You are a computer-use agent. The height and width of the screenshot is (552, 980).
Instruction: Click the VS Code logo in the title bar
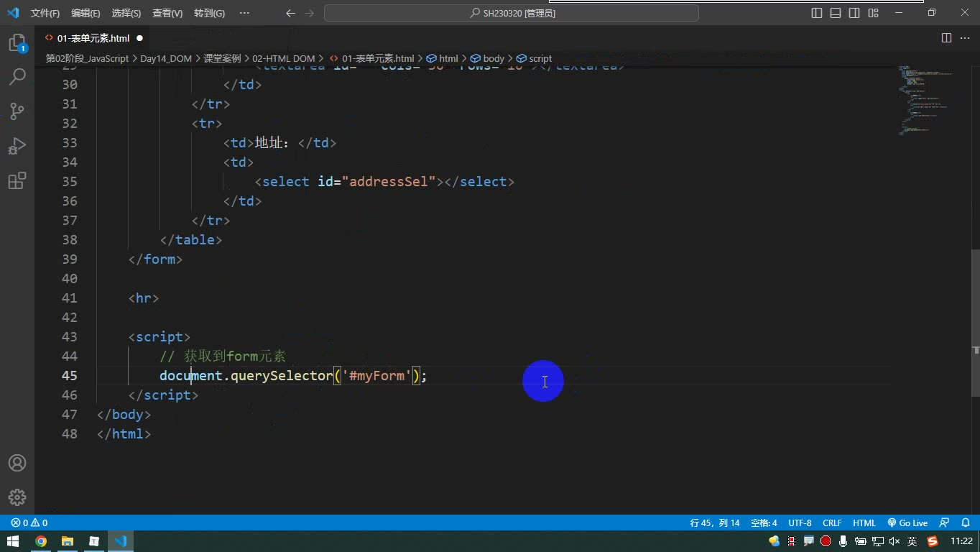pos(13,13)
